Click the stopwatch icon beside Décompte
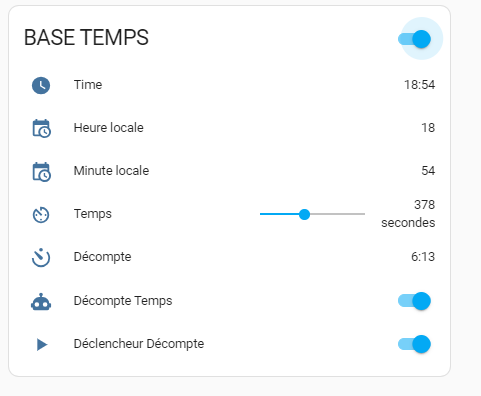The image size is (481, 396). [x=41, y=258]
